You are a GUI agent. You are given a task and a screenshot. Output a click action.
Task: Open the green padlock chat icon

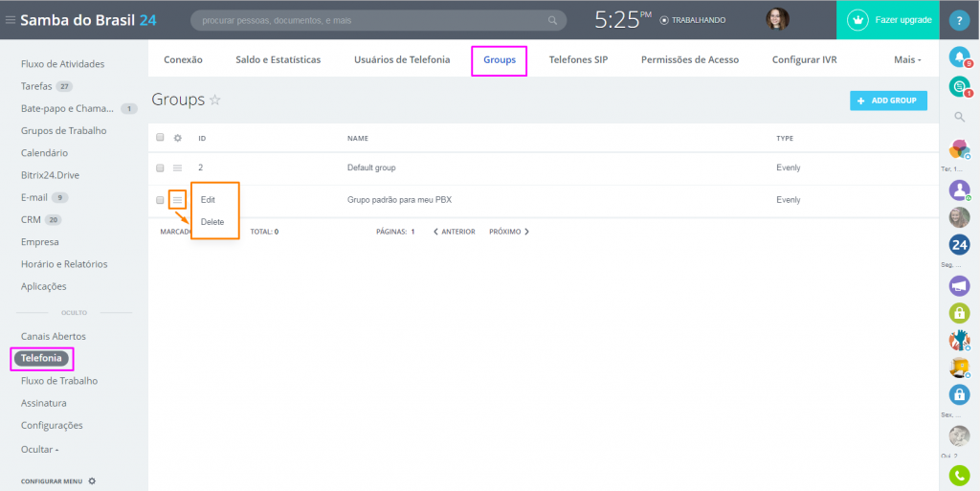[x=959, y=312]
